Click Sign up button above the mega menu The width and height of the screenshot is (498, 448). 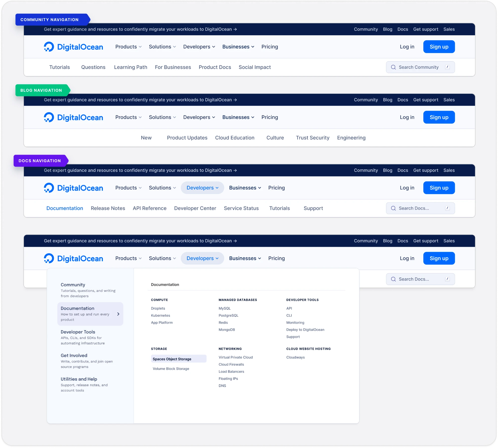(439, 258)
